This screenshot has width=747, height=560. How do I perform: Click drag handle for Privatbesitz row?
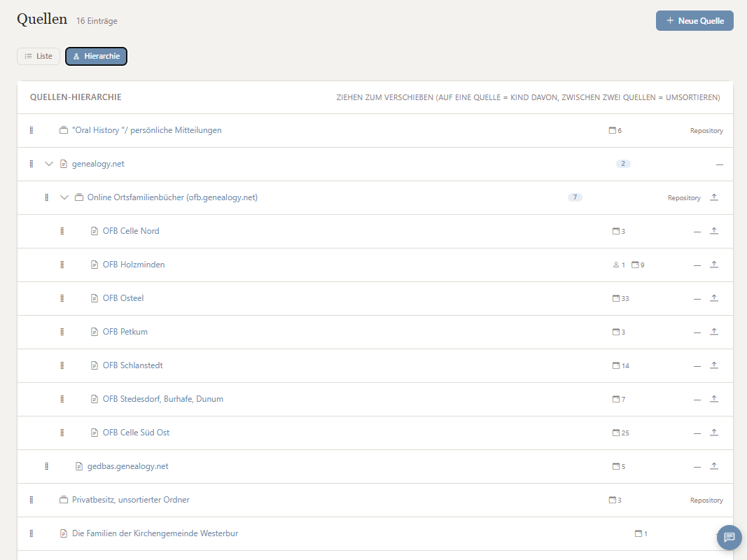[x=32, y=500]
